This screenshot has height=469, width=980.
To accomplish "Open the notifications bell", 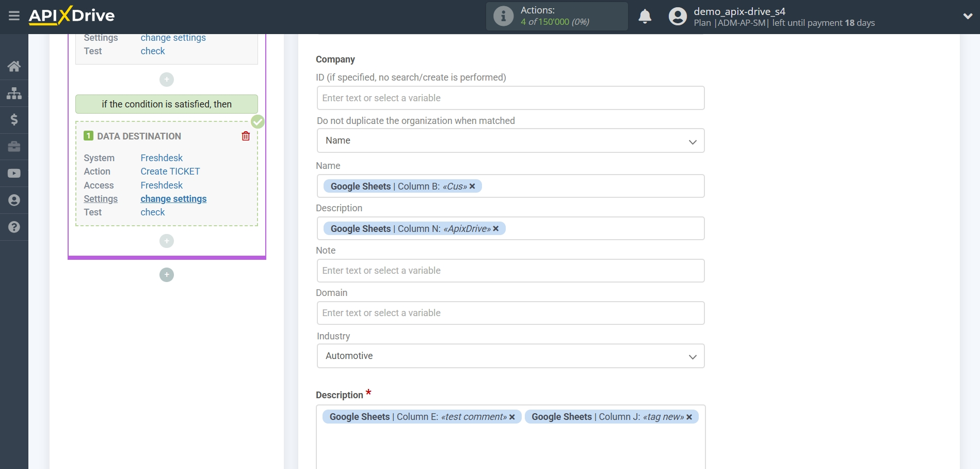I will [645, 17].
